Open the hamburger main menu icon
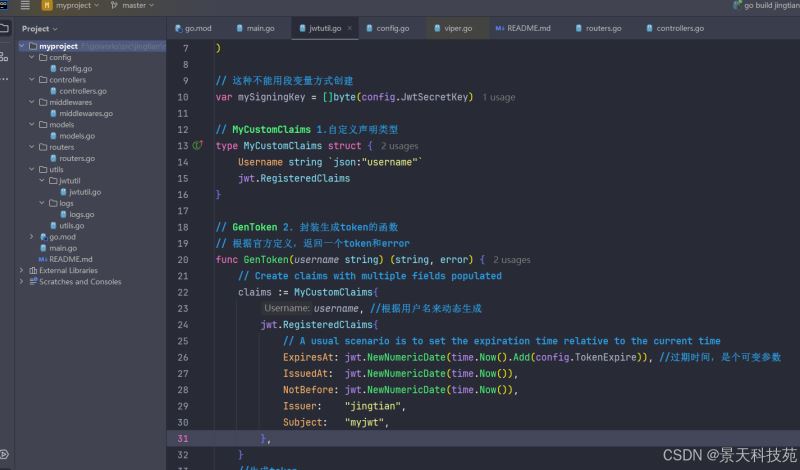800x470 pixels. (x=25, y=6)
